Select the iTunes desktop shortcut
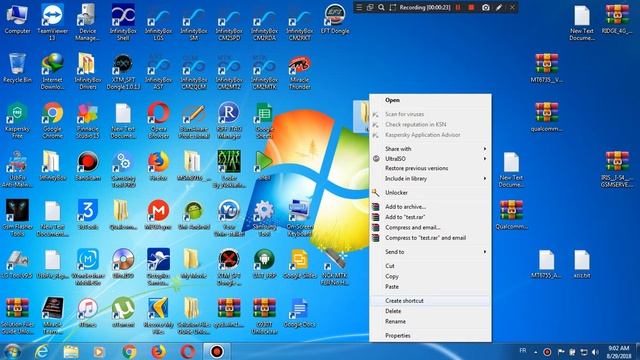This screenshot has width=640, height=360. pyautogui.click(x=88, y=313)
